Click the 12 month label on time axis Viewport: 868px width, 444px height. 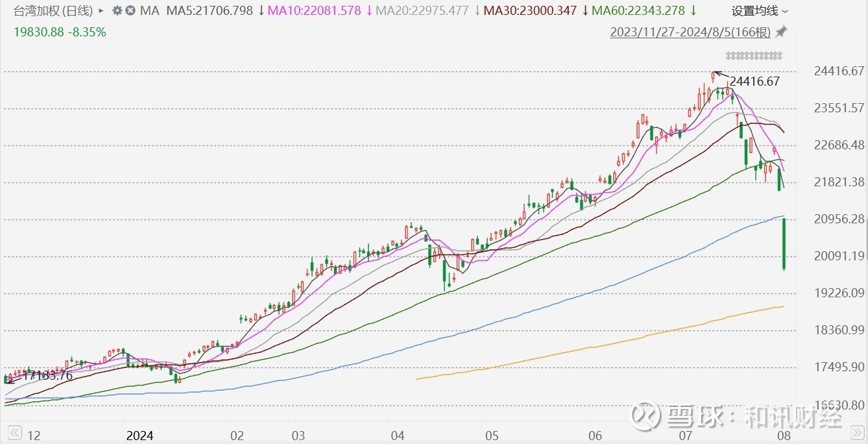tap(34, 435)
